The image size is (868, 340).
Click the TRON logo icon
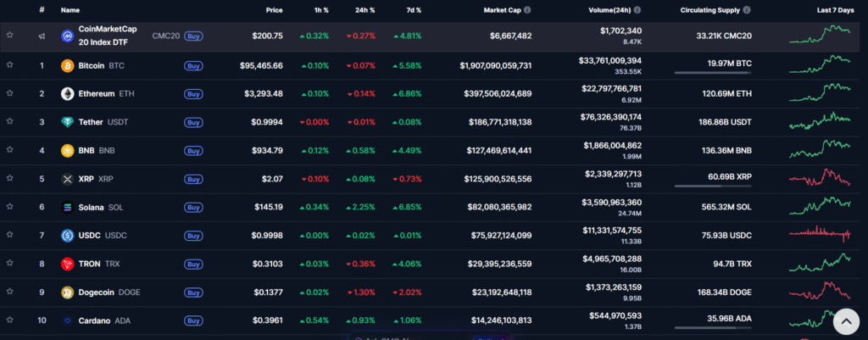point(67,264)
